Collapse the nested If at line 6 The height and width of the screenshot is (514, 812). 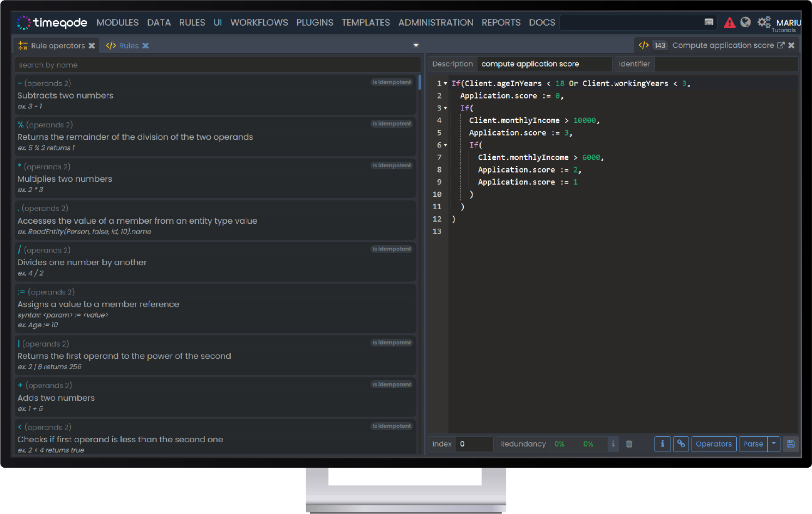point(445,145)
